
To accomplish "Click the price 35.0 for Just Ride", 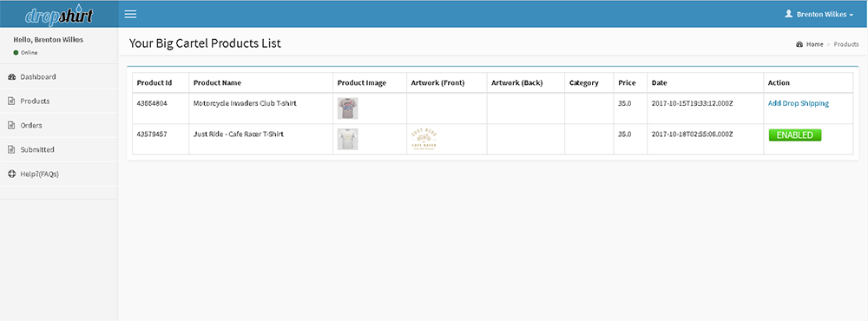I will pyautogui.click(x=624, y=134).
